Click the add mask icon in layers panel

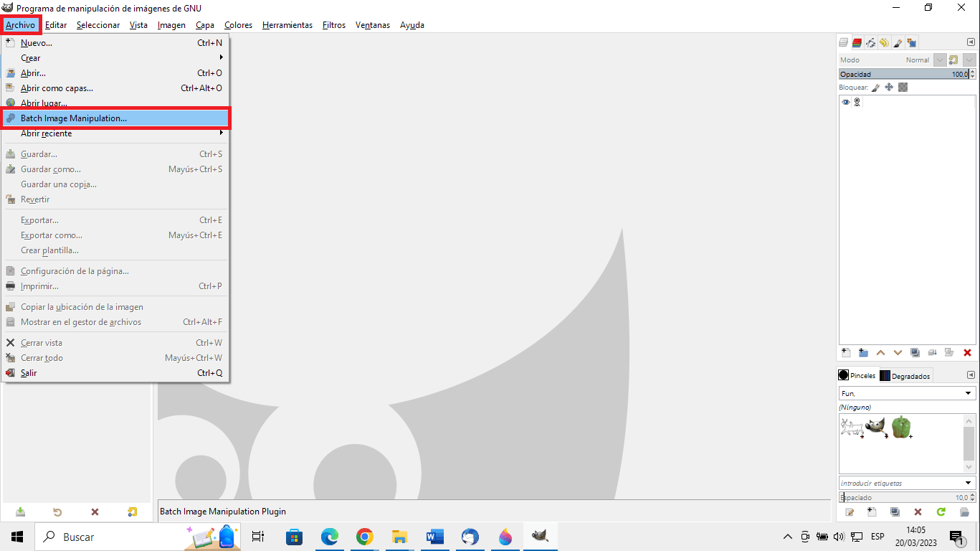tap(949, 352)
